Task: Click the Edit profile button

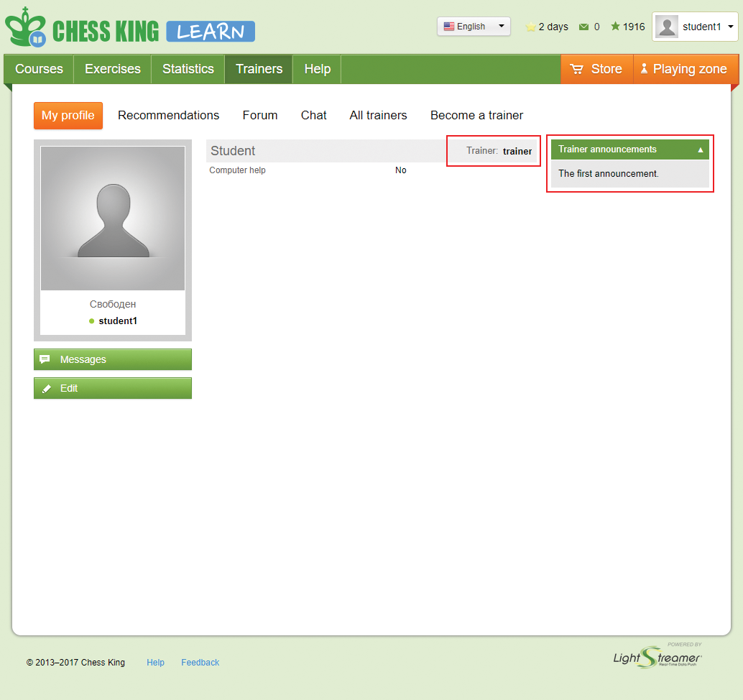Action: pyautogui.click(x=113, y=388)
